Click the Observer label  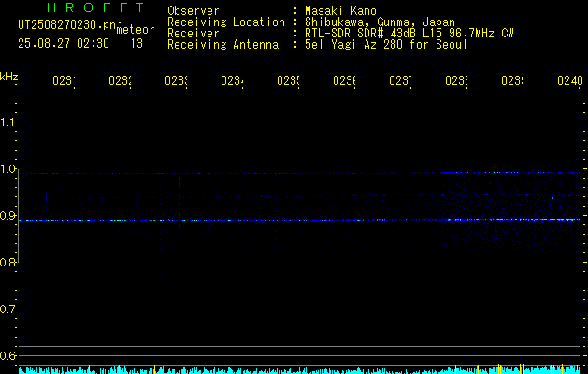pos(194,10)
